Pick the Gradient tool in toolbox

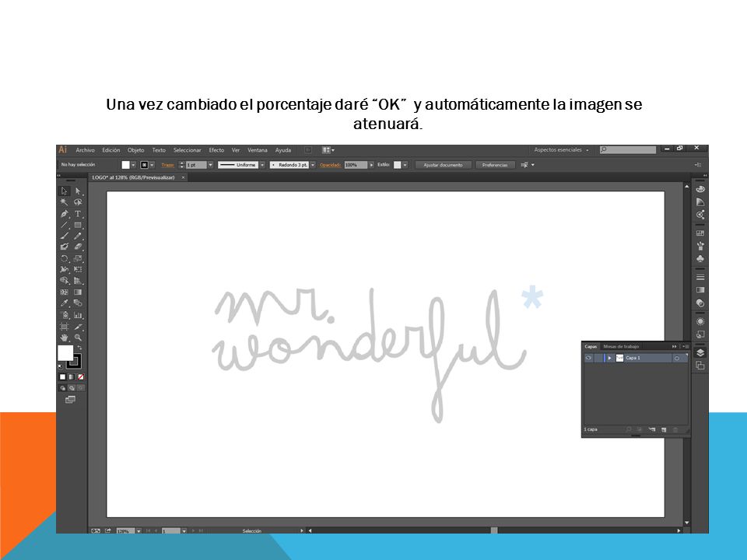click(78, 292)
